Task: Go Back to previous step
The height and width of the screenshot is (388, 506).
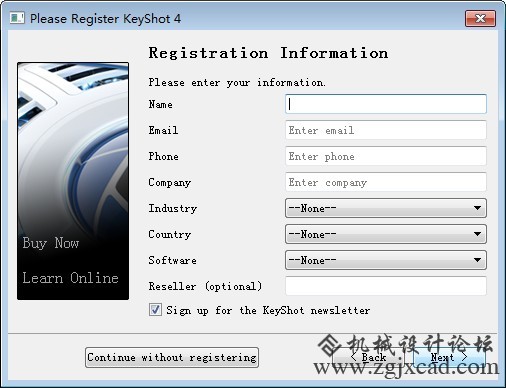Action: click(x=368, y=358)
